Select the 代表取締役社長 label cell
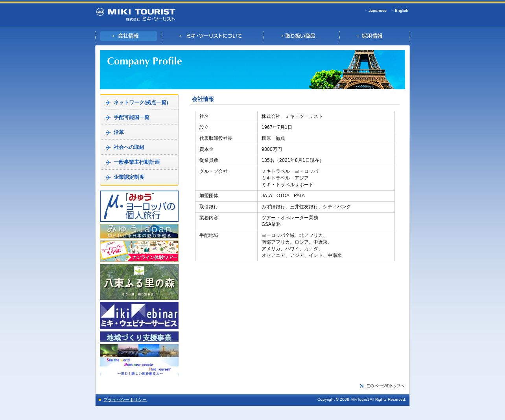Image resolution: width=505 pixels, height=420 pixels. click(x=227, y=138)
